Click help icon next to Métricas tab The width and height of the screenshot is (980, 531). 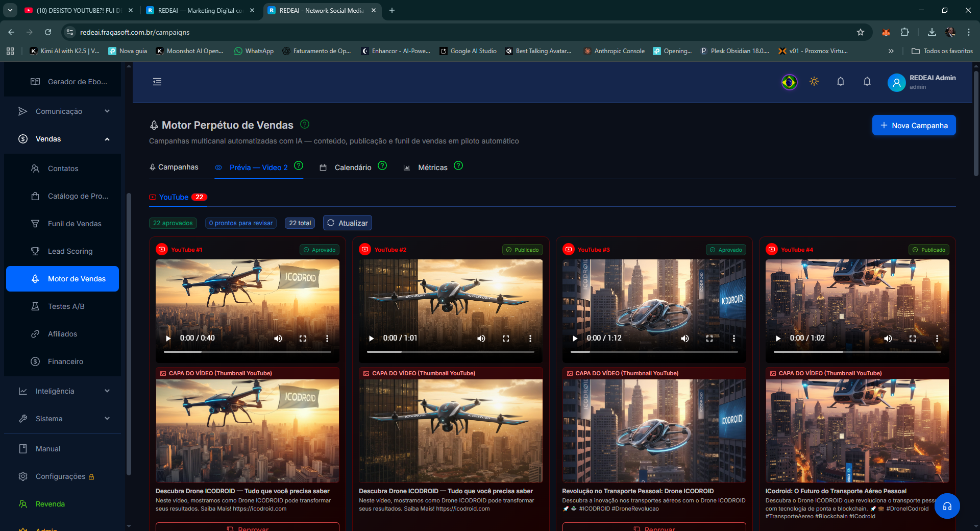pyautogui.click(x=458, y=165)
